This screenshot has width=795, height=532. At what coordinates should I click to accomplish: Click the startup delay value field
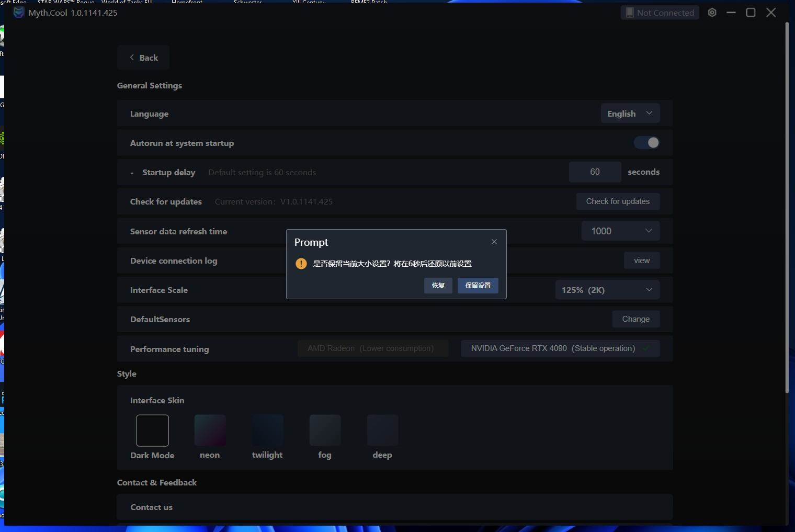pos(595,172)
